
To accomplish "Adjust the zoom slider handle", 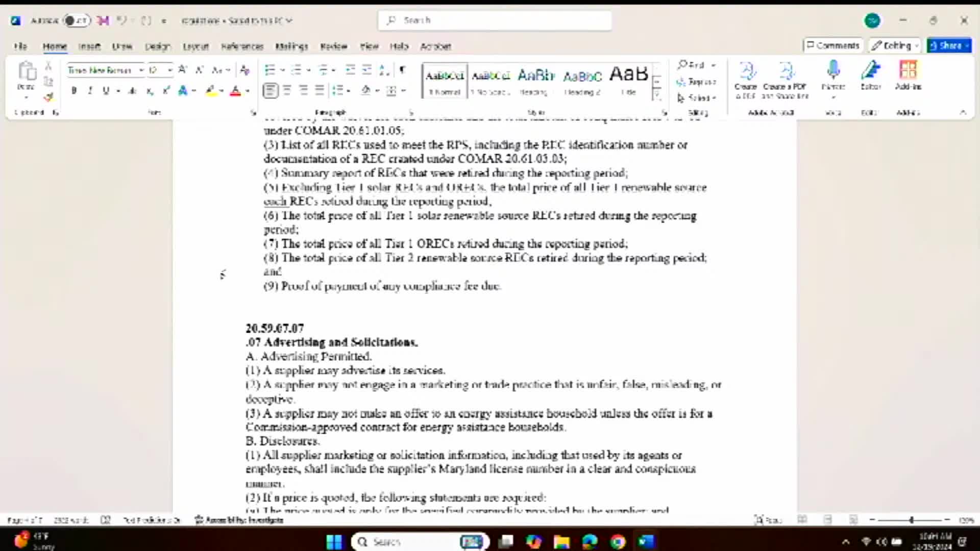I will [911, 520].
